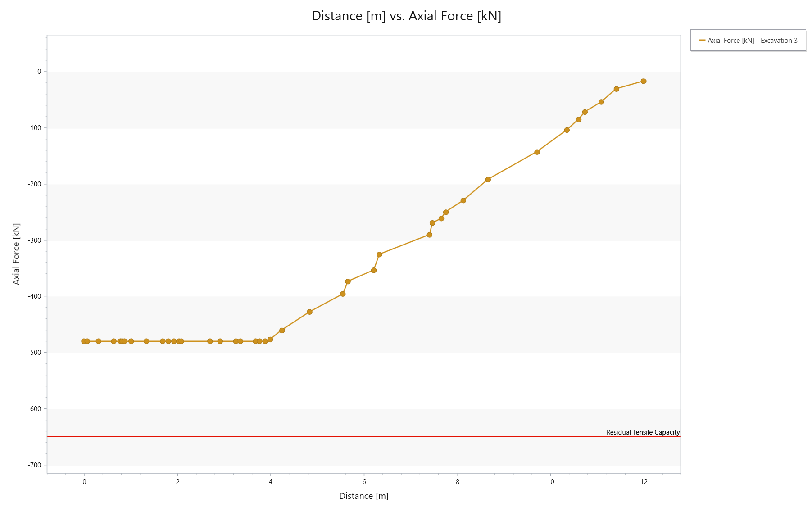Select the data point near 1.33 m distance

(x=146, y=341)
